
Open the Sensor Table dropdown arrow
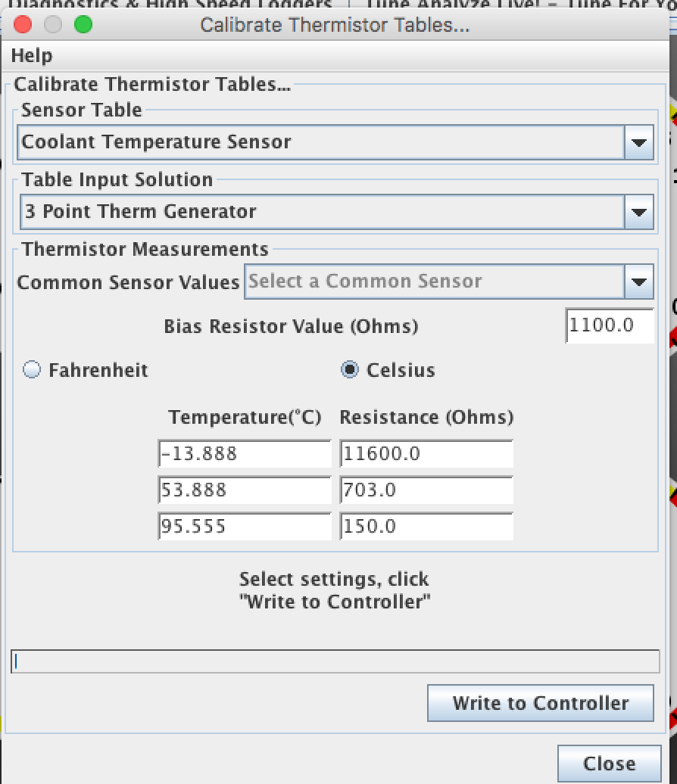(x=638, y=142)
